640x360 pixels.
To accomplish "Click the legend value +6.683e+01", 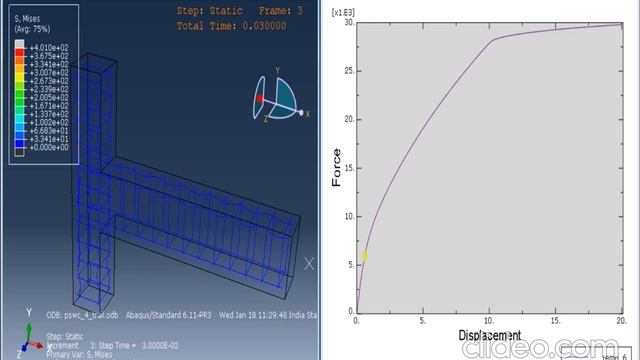I will [x=49, y=131].
